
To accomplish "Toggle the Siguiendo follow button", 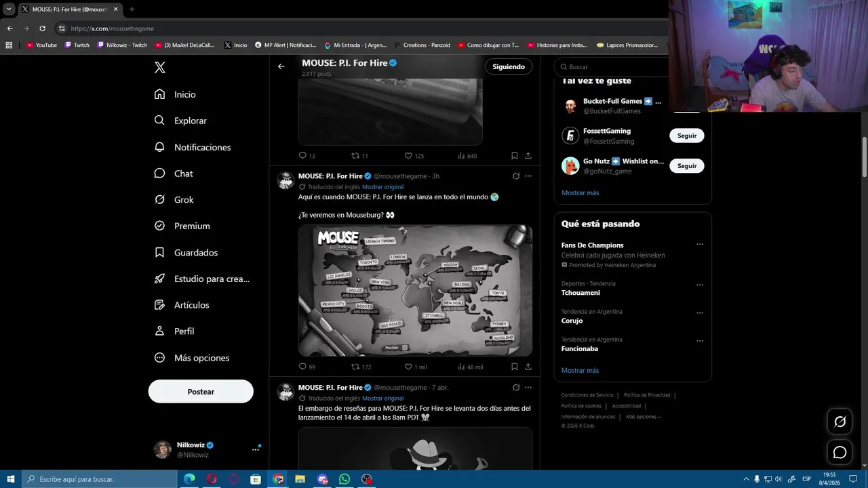I will [x=509, y=66].
